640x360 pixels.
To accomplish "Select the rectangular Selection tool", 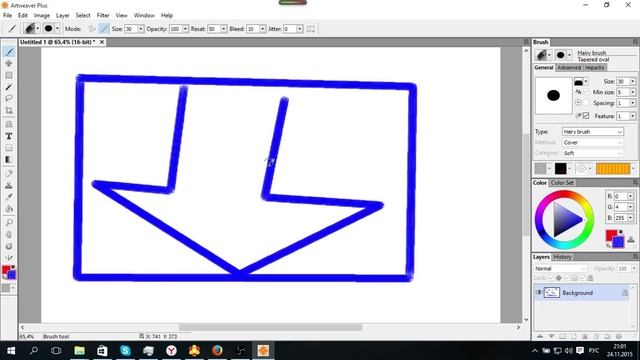I will tap(9, 76).
